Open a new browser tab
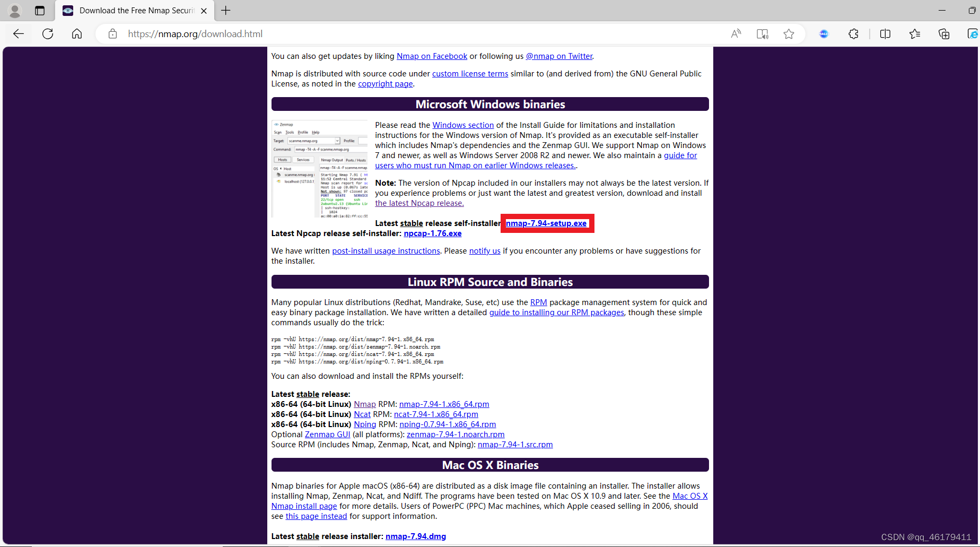Screen dimensions: 980x547 [225, 10]
